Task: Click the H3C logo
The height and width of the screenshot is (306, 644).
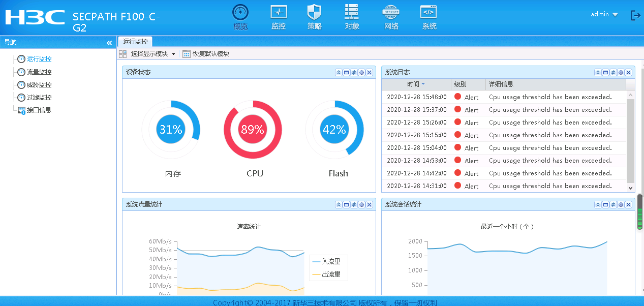Action: 35,17
